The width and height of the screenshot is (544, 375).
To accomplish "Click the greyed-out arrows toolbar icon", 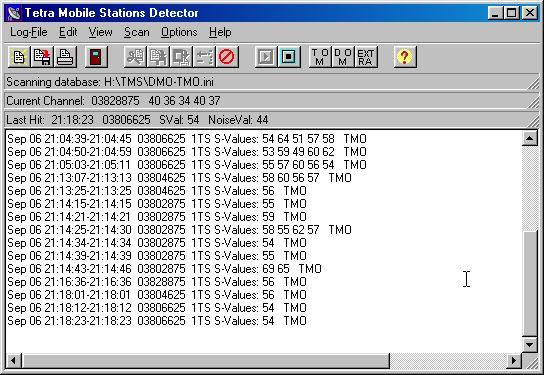I will (204, 57).
